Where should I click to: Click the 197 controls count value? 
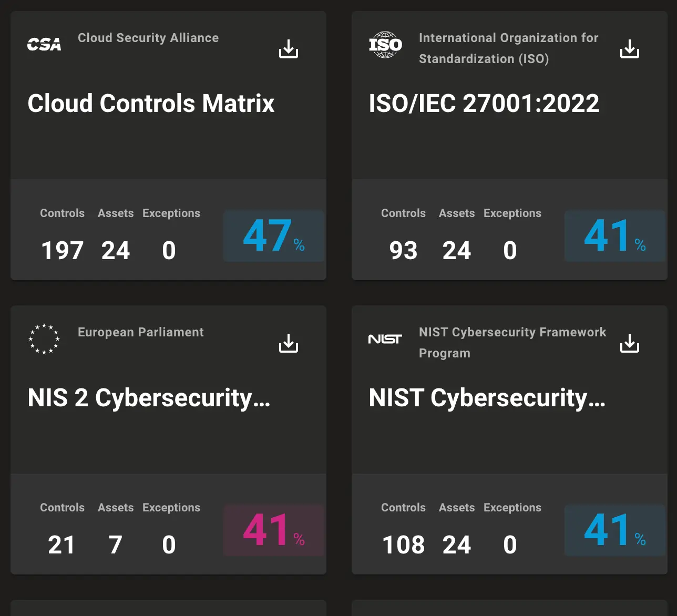click(63, 250)
